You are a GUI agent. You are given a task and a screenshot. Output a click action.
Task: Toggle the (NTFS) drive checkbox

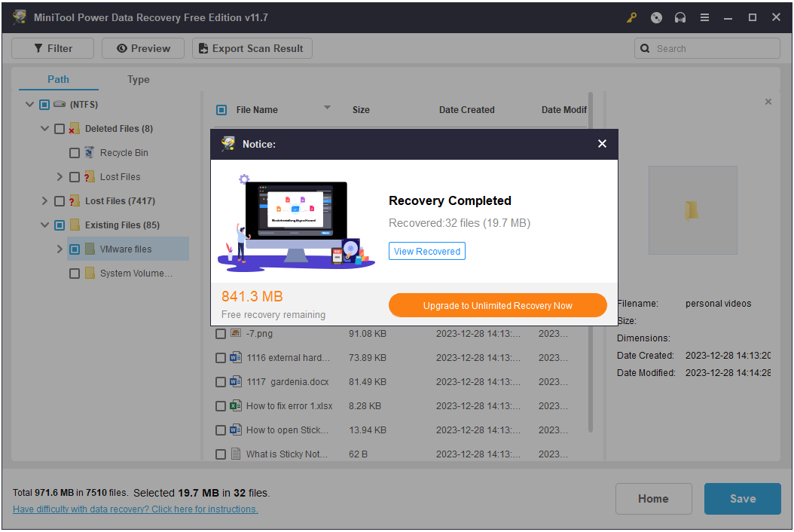(x=44, y=105)
